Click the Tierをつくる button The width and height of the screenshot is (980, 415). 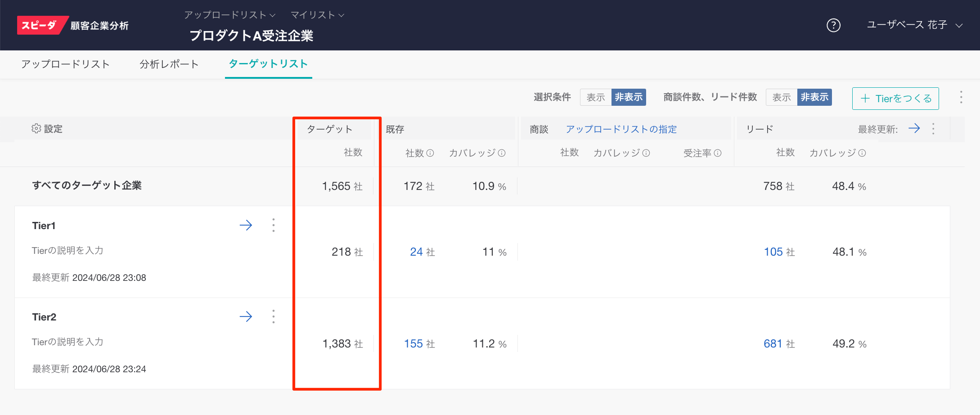tap(895, 99)
